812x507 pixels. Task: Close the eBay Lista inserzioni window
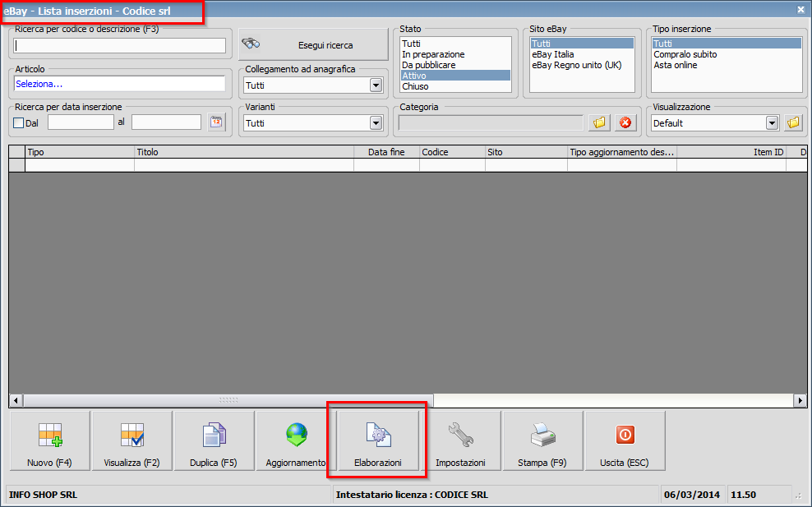click(800, 9)
